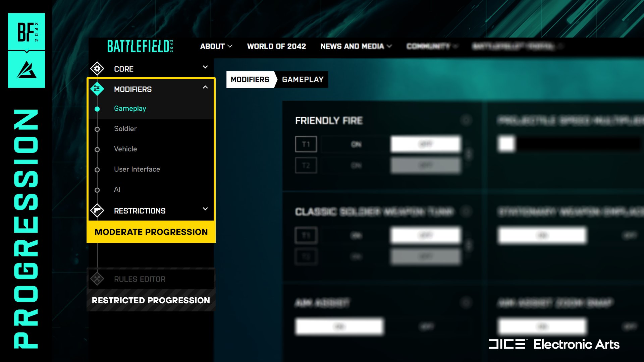The height and width of the screenshot is (362, 644).
Task: Toggle Classic Soldier Weapon Tier T1 ON
Action: tap(357, 235)
